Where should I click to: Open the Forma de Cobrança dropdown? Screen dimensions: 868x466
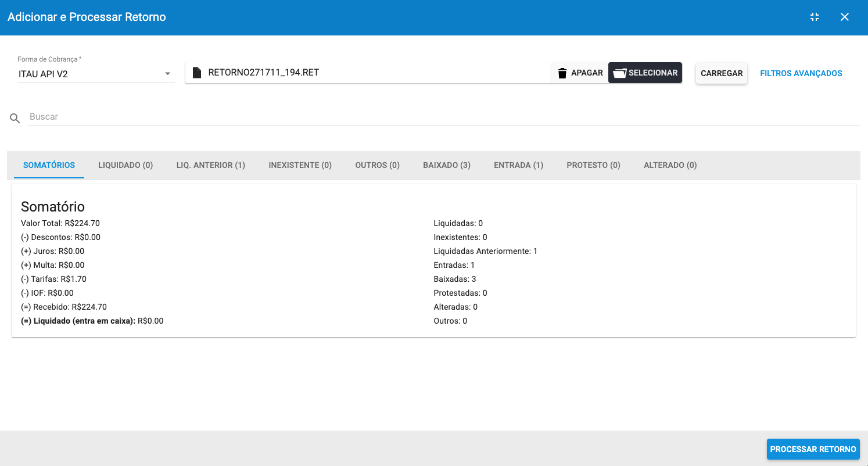click(96, 74)
